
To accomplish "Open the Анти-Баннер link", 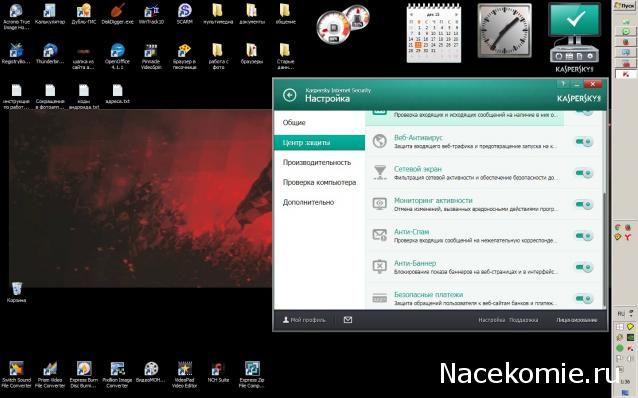I will (x=415, y=263).
